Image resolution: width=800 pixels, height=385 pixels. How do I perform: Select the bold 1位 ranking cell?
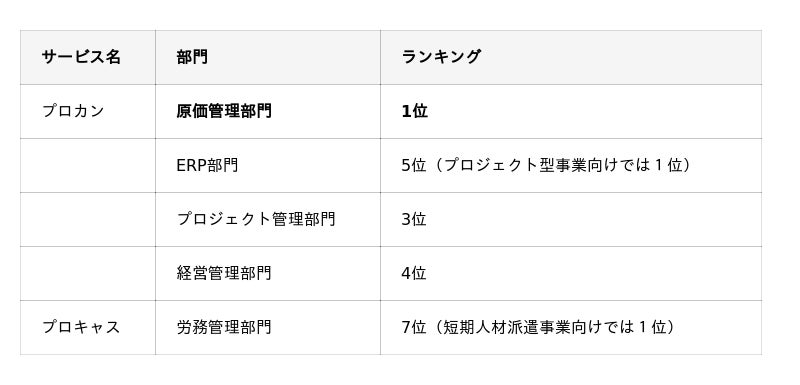pos(571,111)
